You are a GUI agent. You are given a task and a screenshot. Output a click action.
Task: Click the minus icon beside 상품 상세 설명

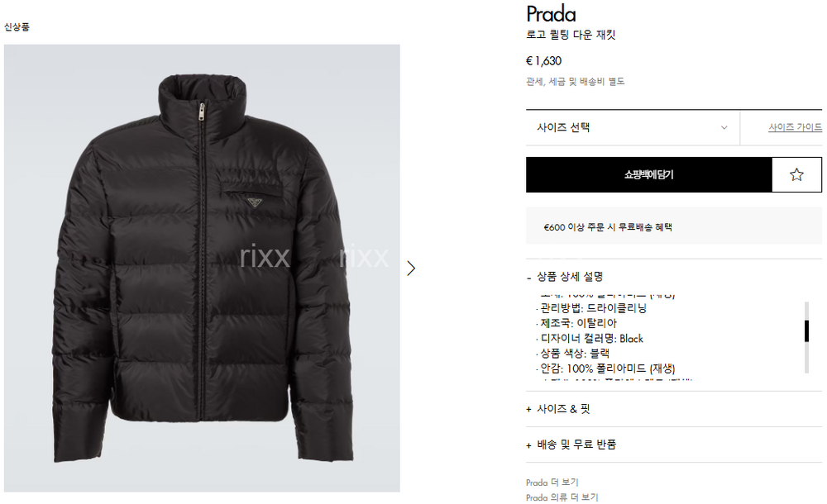pyautogui.click(x=529, y=278)
